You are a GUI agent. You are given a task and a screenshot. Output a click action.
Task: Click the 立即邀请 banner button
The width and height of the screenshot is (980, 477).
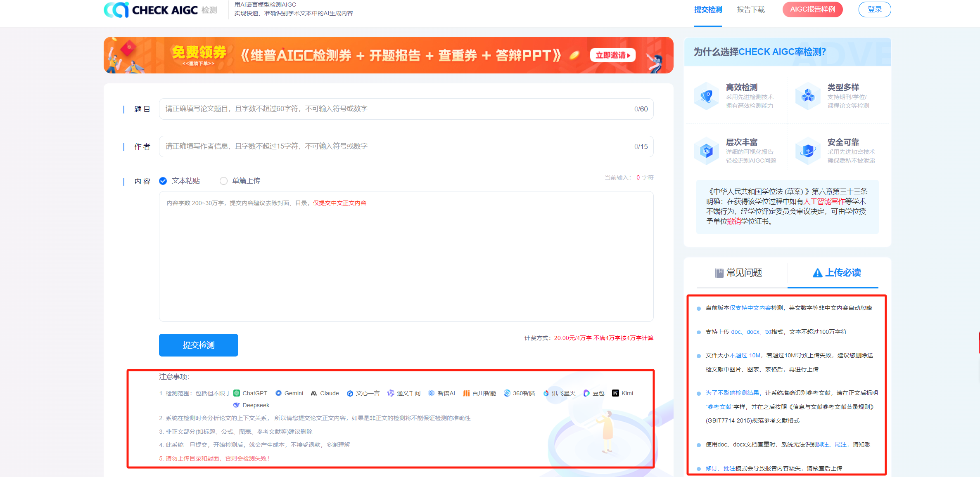pos(612,55)
